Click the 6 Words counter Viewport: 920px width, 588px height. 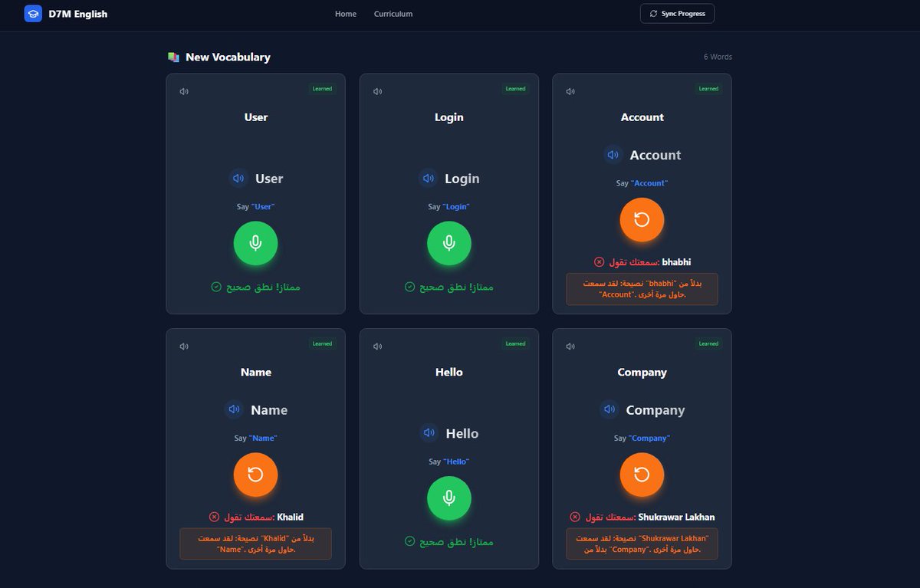pyautogui.click(x=718, y=57)
